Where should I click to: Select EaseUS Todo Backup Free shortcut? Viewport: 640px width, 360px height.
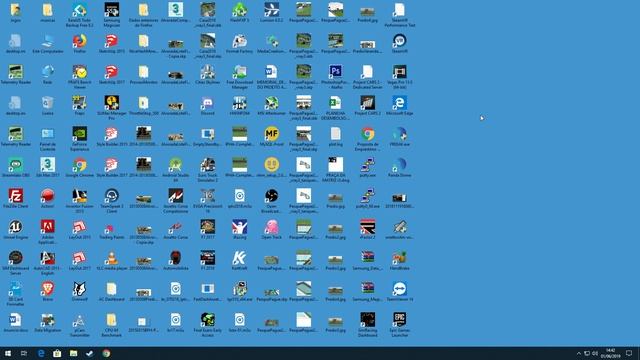(x=80, y=10)
